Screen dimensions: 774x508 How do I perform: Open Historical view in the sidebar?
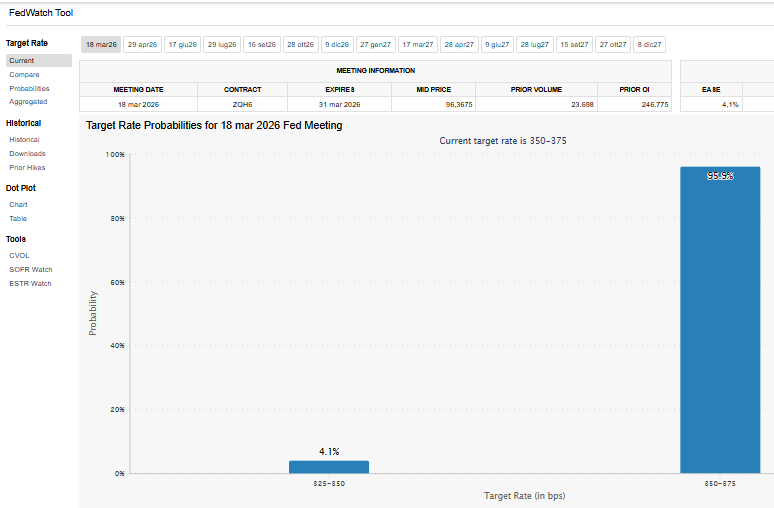click(24, 140)
